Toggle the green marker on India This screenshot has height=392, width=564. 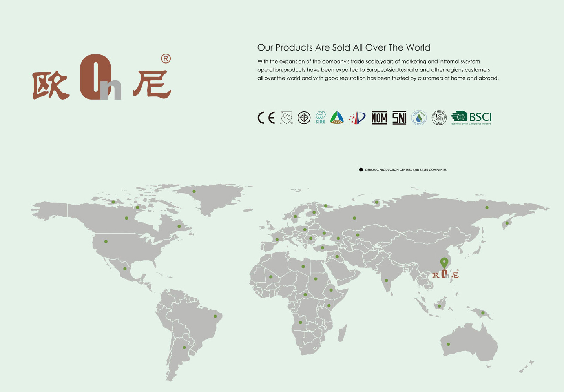pos(386,280)
